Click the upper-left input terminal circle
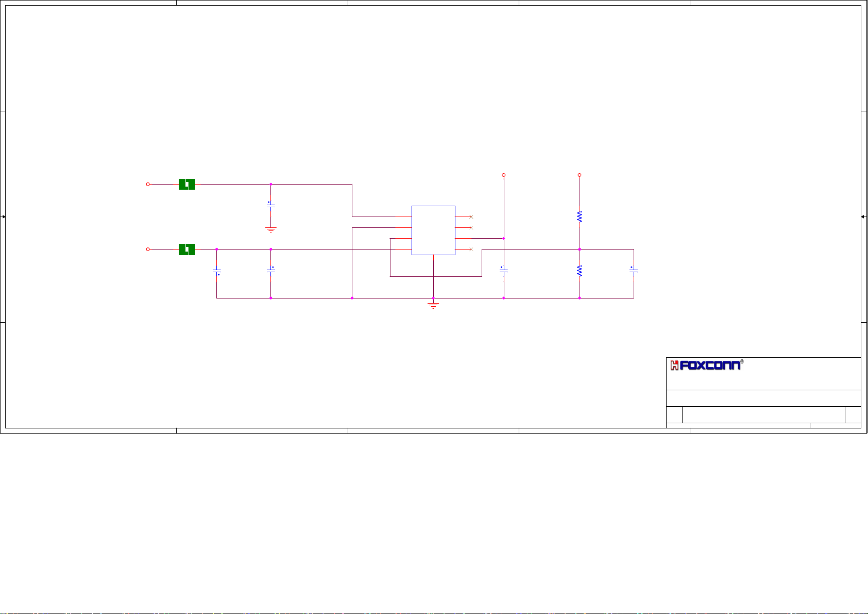The width and height of the screenshot is (868, 614). click(x=148, y=184)
